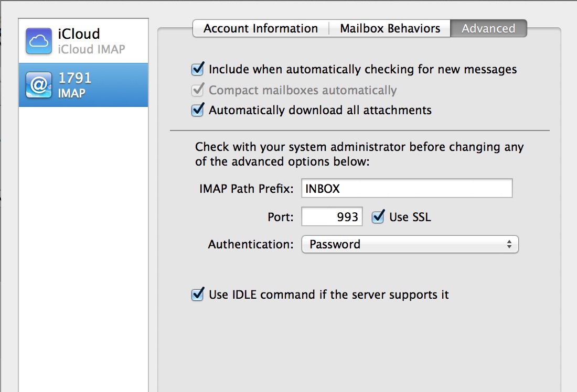
Task: Switch to the Account Information tab
Action: pos(261,28)
